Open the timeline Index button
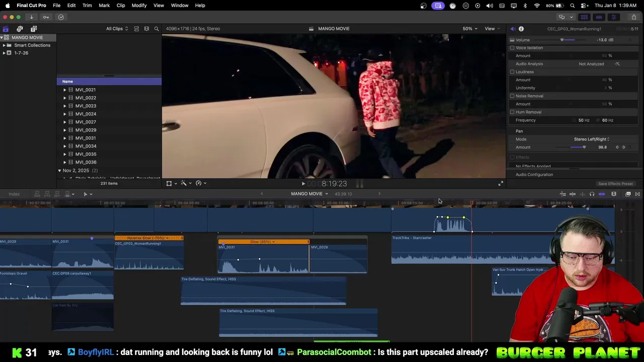This screenshot has height=362, width=644. point(14,194)
